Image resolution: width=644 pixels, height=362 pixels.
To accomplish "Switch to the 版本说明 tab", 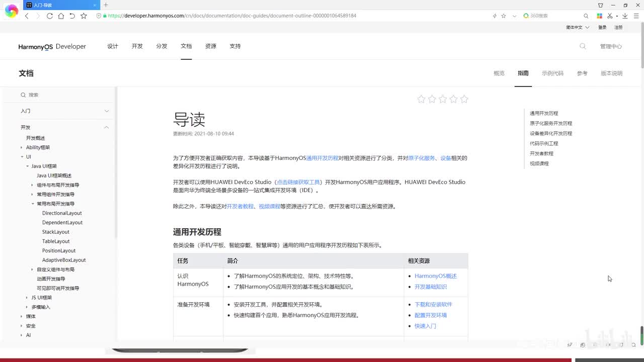I will (612, 73).
